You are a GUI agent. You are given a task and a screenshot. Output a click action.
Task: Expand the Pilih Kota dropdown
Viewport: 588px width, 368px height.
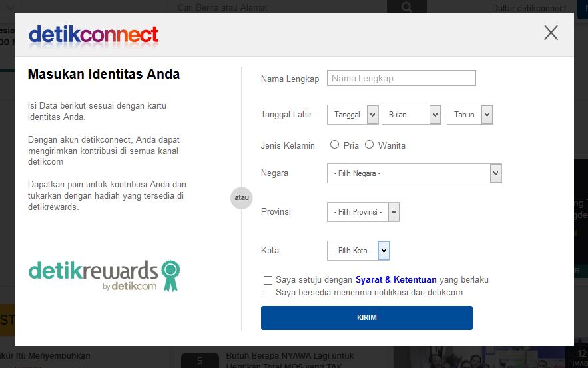(358, 251)
